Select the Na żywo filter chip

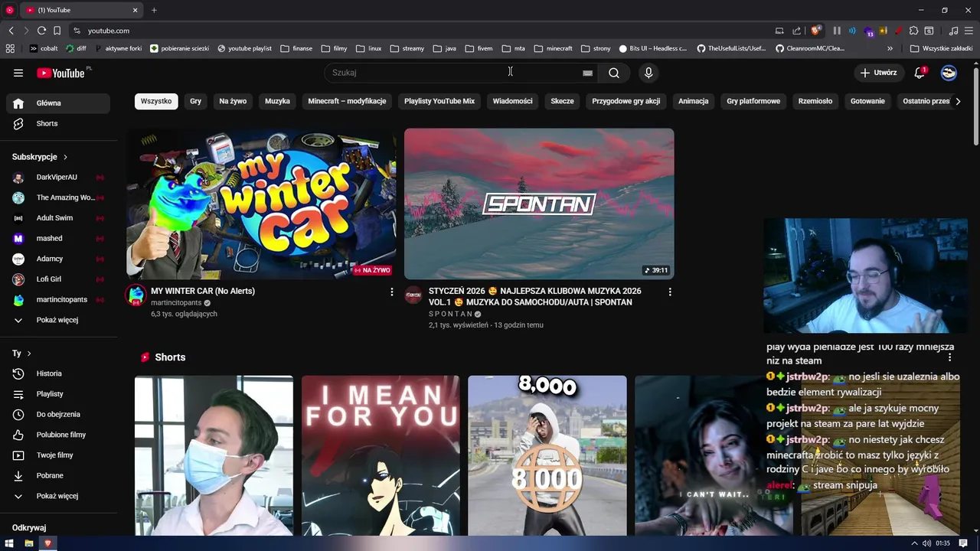pyautogui.click(x=233, y=101)
